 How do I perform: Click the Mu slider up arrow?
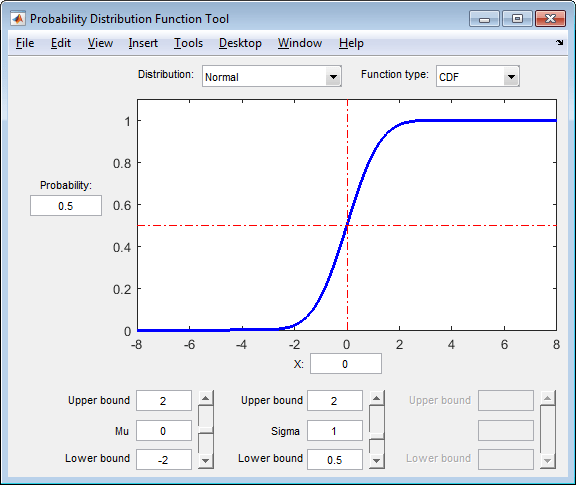206,398
